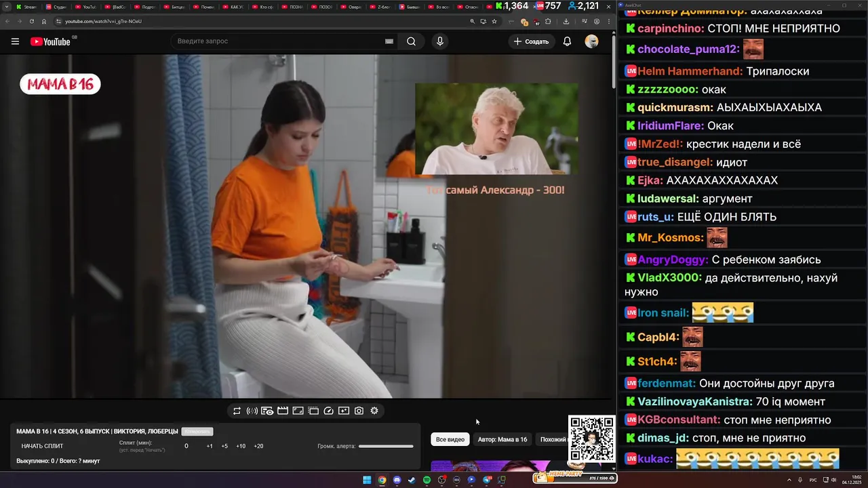The height and width of the screenshot is (488, 868).
Task: Open the browser home button
Action: click(x=44, y=21)
